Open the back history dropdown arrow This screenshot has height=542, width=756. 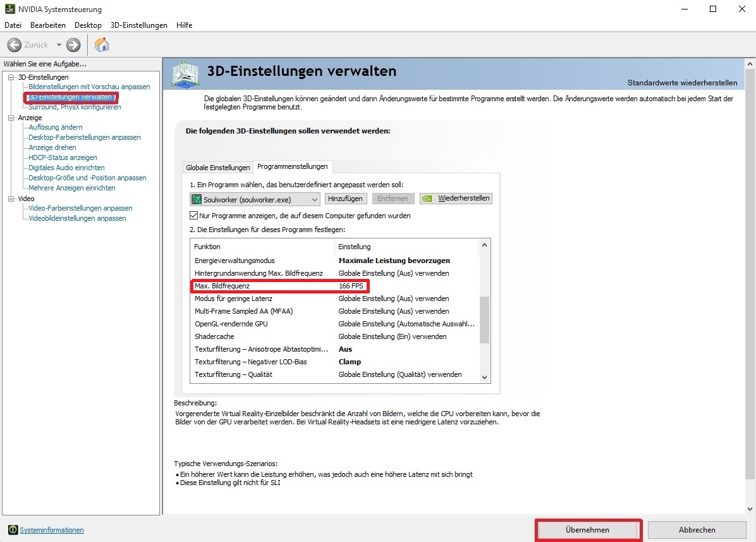tap(59, 45)
